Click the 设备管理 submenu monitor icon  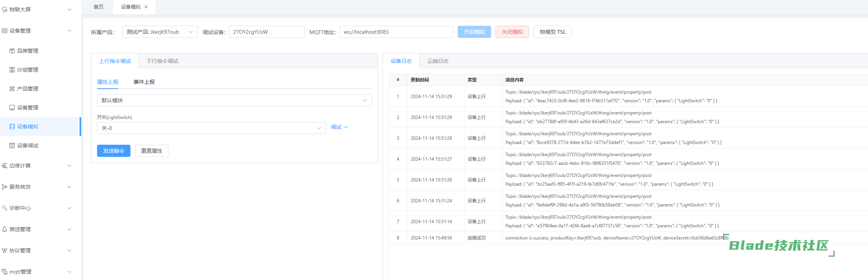point(12,108)
